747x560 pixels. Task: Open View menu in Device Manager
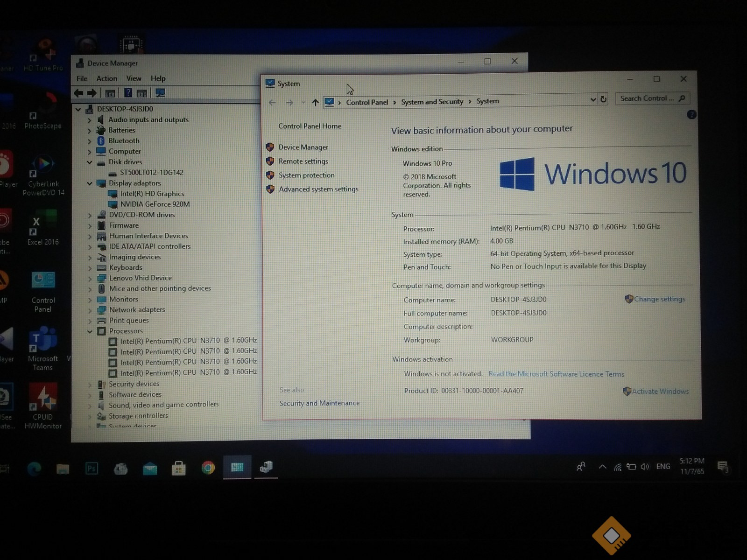(134, 78)
